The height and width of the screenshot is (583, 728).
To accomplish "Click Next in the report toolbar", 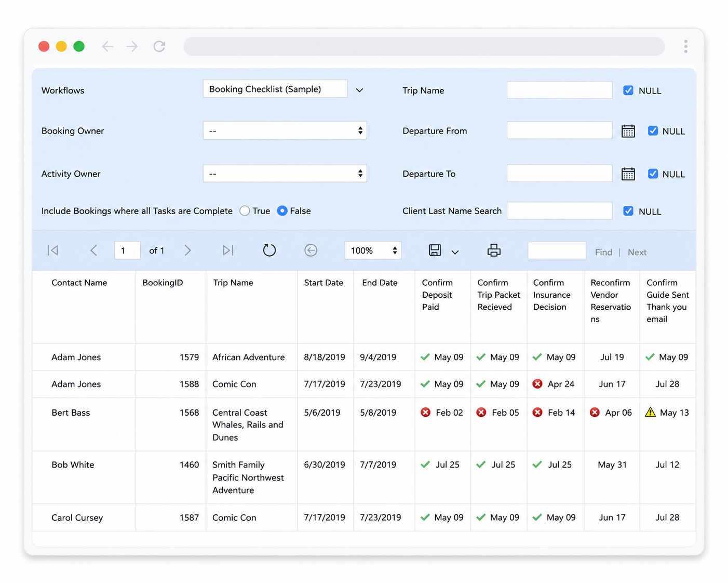I will (637, 252).
